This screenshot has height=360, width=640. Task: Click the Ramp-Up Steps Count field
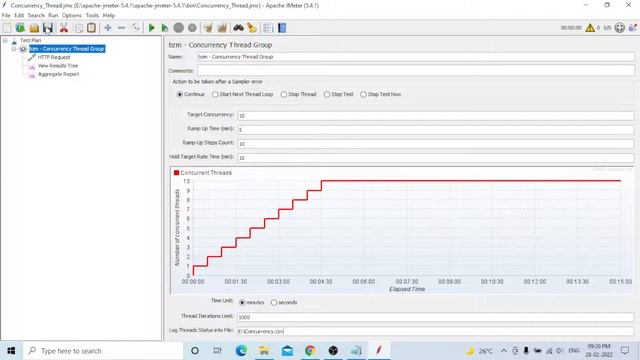coord(436,144)
